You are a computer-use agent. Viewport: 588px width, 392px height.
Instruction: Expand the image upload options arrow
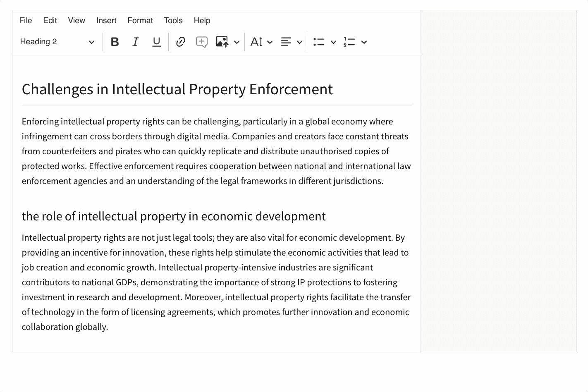point(237,42)
